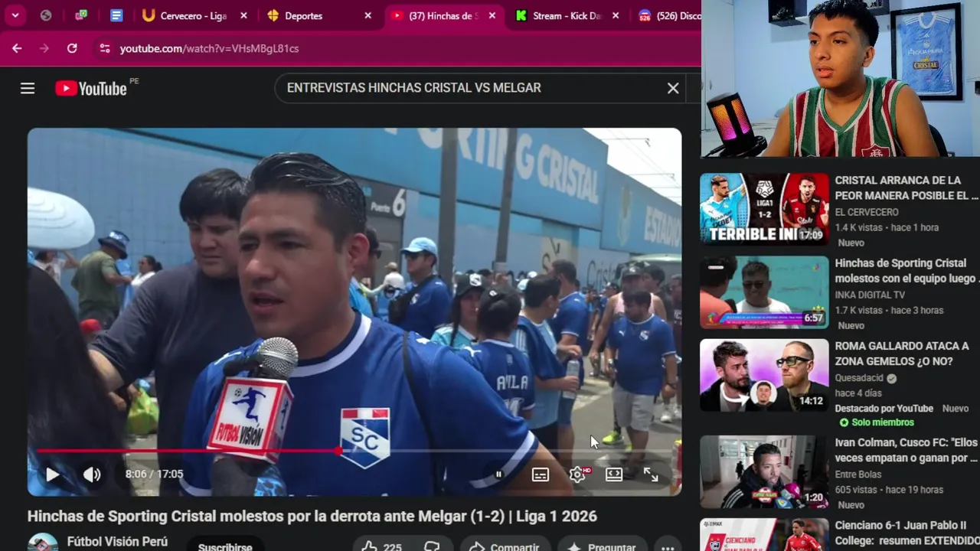Go back using browser back arrow

pyautogui.click(x=17, y=48)
